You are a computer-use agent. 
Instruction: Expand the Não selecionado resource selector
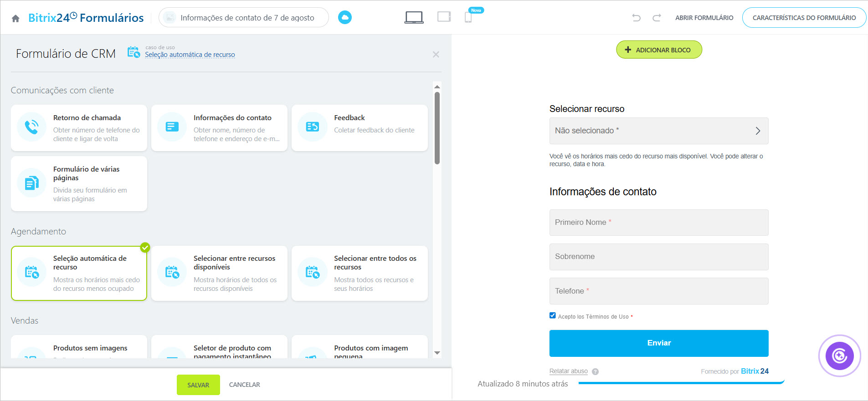(658, 131)
